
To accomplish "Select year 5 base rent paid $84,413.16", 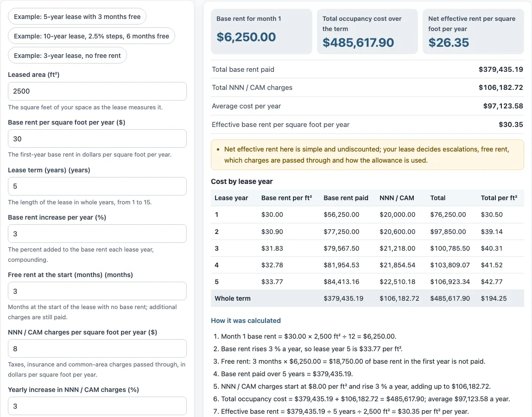I will [x=342, y=282].
